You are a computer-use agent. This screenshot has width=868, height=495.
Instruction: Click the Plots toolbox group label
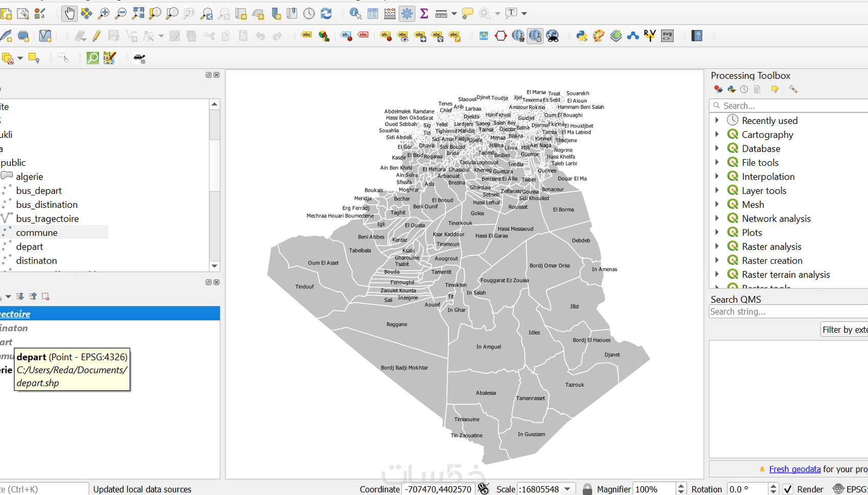752,232
